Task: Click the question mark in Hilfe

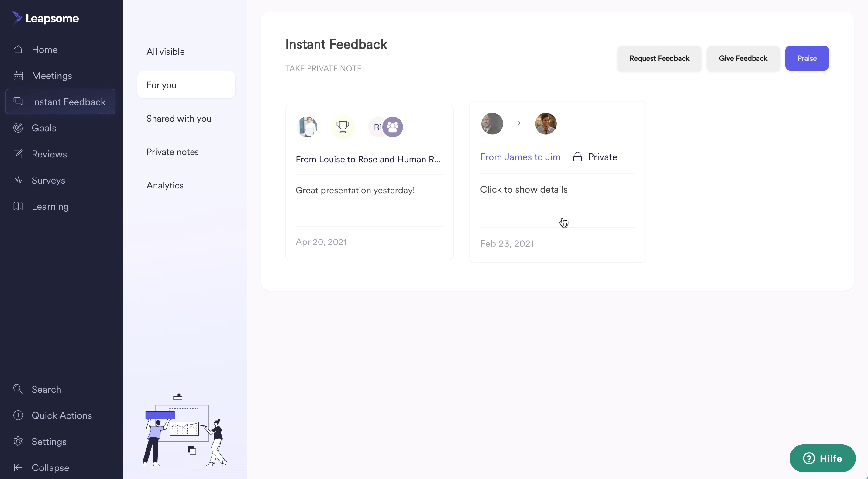Action: point(809,458)
